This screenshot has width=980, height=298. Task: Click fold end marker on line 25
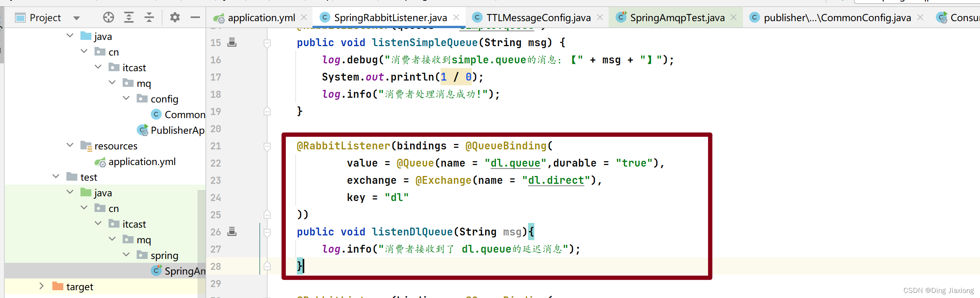click(x=267, y=214)
